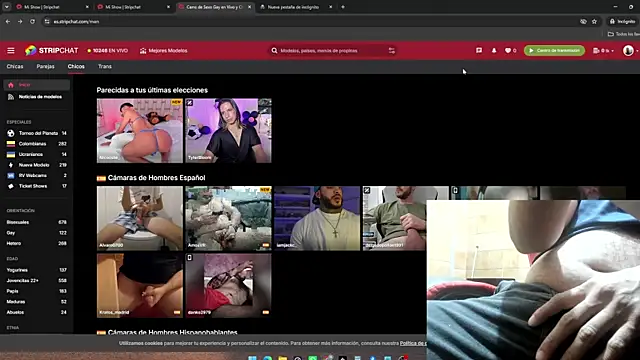Screen dimensions: 640x360
Task: Go forward in the browser
Action: tap(20, 21)
